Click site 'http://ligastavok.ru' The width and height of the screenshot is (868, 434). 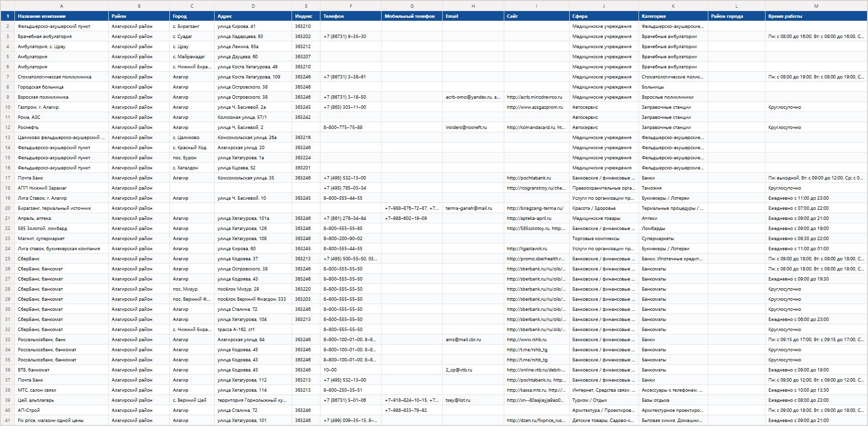click(x=536, y=249)
